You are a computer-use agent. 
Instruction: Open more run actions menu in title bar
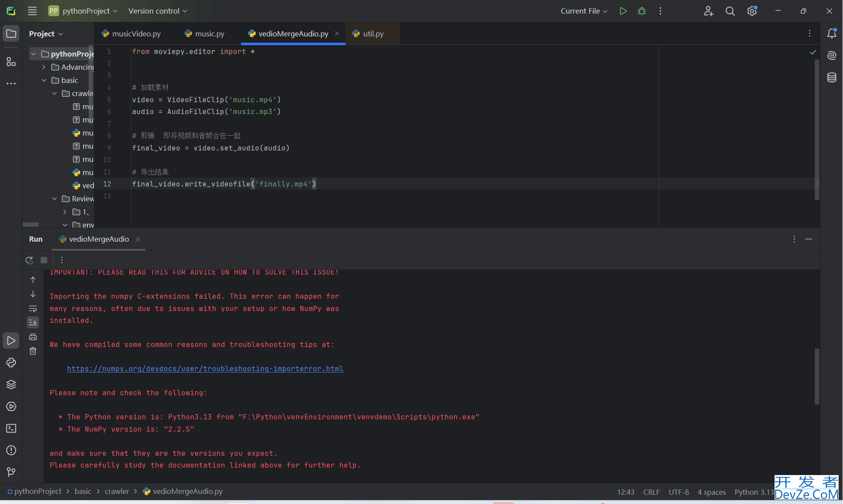660,11
